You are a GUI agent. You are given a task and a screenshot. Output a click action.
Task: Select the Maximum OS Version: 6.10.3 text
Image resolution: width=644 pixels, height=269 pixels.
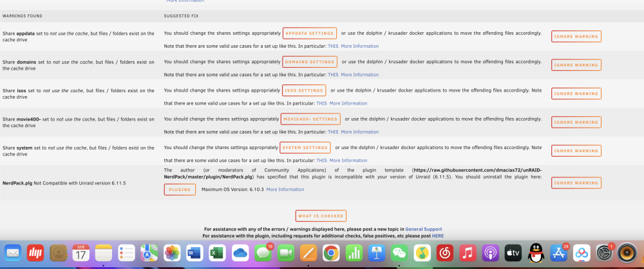tap(232, 190)
